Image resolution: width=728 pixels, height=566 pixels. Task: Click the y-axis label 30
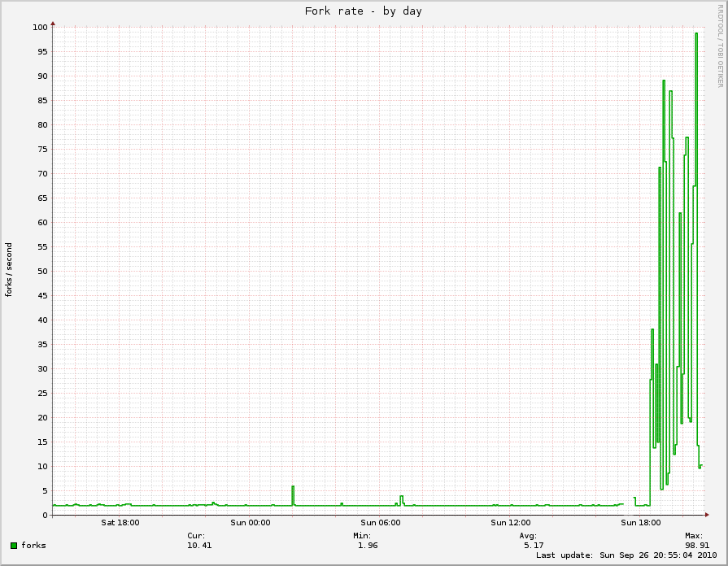[42, 369]
